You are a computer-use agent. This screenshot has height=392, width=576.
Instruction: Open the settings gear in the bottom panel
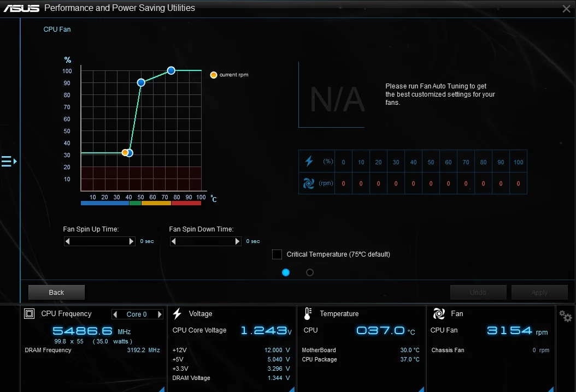click(565, 316)
